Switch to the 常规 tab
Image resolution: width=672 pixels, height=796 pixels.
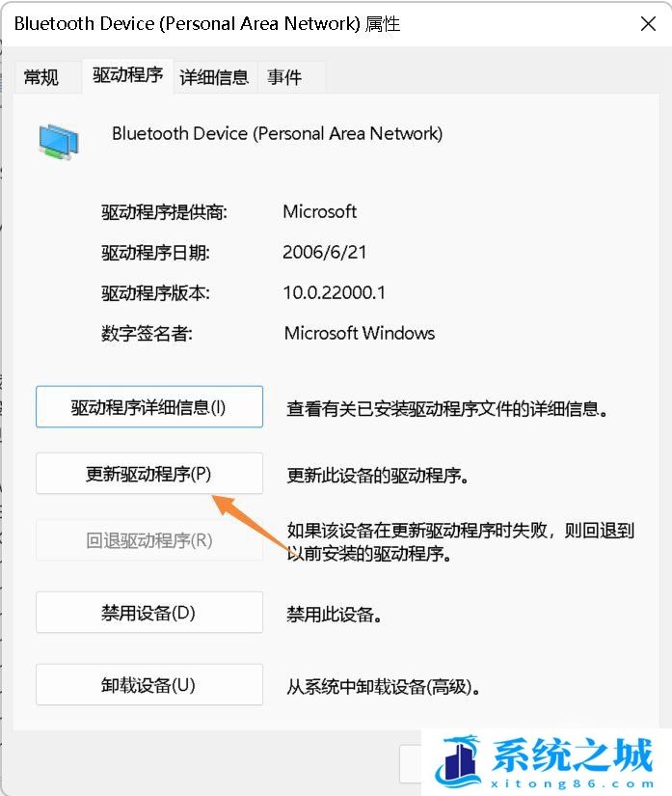pyautogui.click(x=41, y=77)
